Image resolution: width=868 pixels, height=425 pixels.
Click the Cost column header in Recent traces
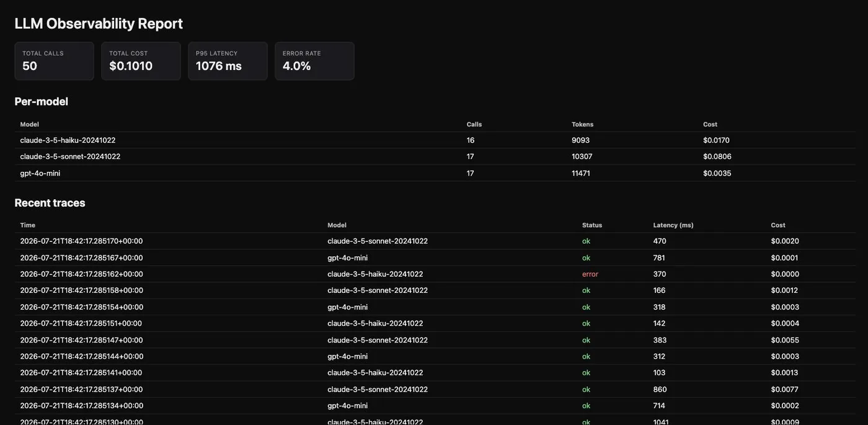pos(778,225)
